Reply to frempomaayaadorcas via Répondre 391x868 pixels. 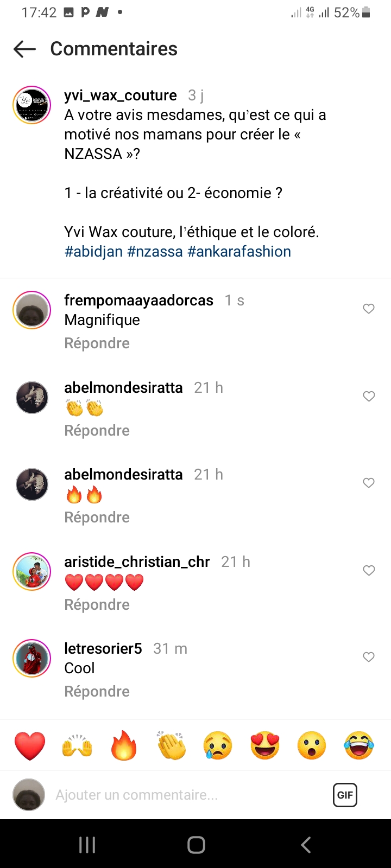(x=97, y=343)
